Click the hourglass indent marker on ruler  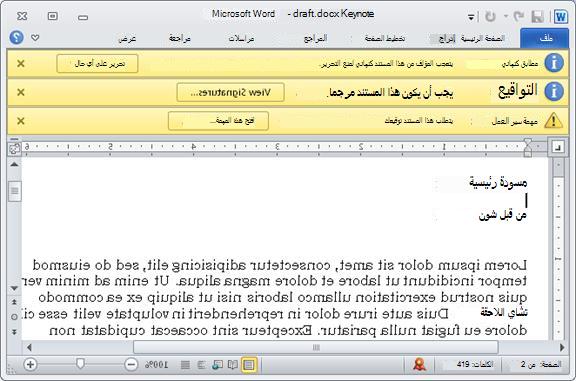coord(528,147)
